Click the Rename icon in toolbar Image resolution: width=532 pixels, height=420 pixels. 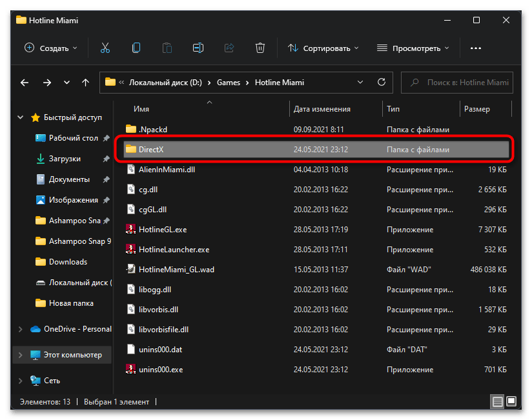coord(198,48)
